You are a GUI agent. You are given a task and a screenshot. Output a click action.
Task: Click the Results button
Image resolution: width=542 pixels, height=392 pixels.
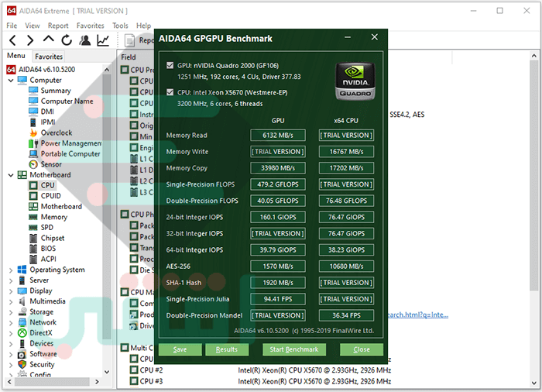click(227, 349)
